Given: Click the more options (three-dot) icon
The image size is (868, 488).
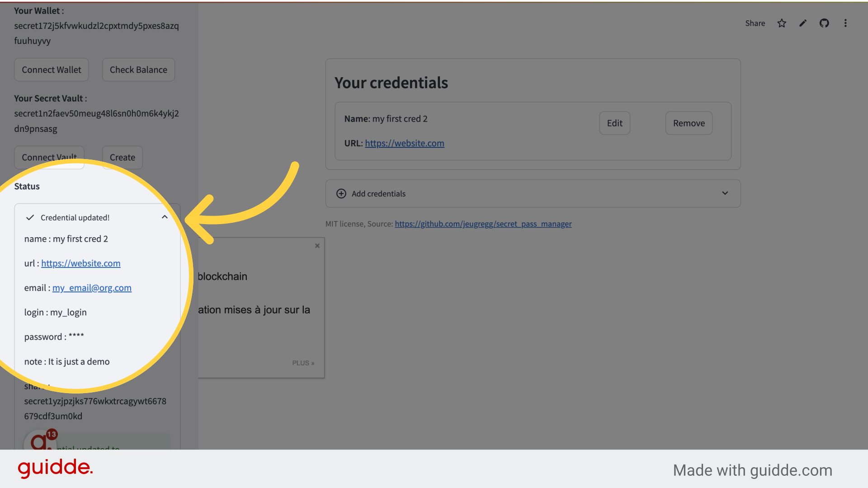Looking at the screenshot, I should [x=845, y=23].
